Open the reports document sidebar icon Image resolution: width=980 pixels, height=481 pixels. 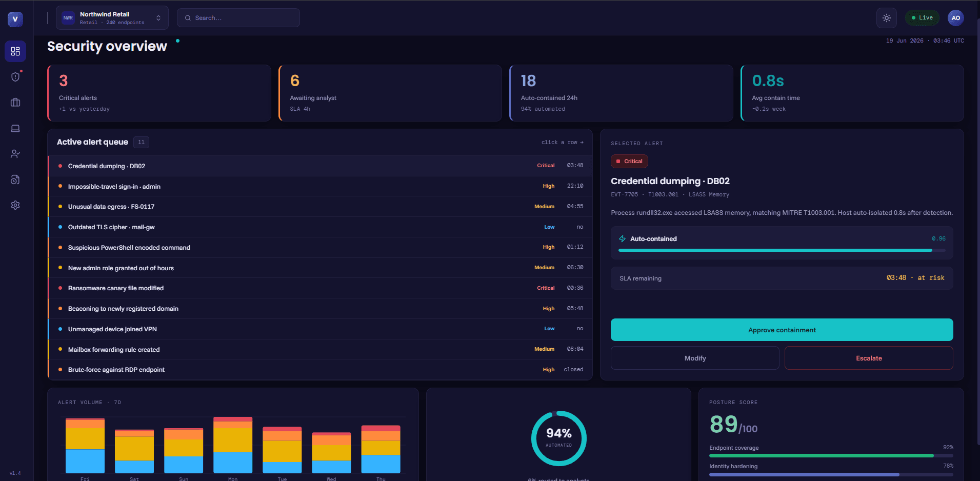(15, 179)
